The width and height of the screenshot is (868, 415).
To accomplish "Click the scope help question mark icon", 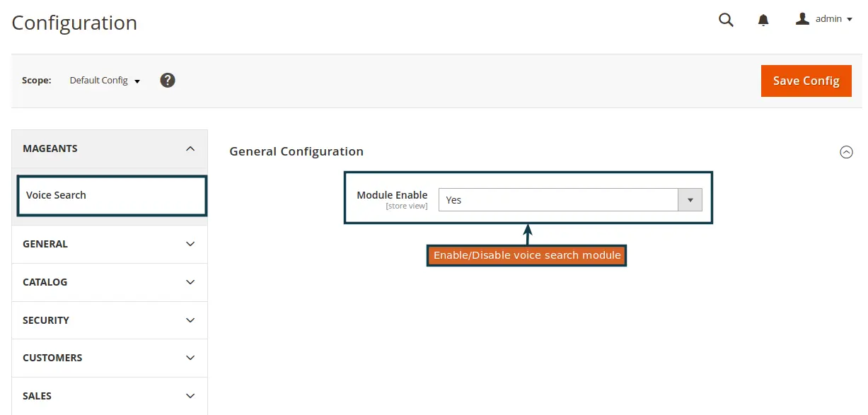I will pyautogui.click(x=168, y=80).
